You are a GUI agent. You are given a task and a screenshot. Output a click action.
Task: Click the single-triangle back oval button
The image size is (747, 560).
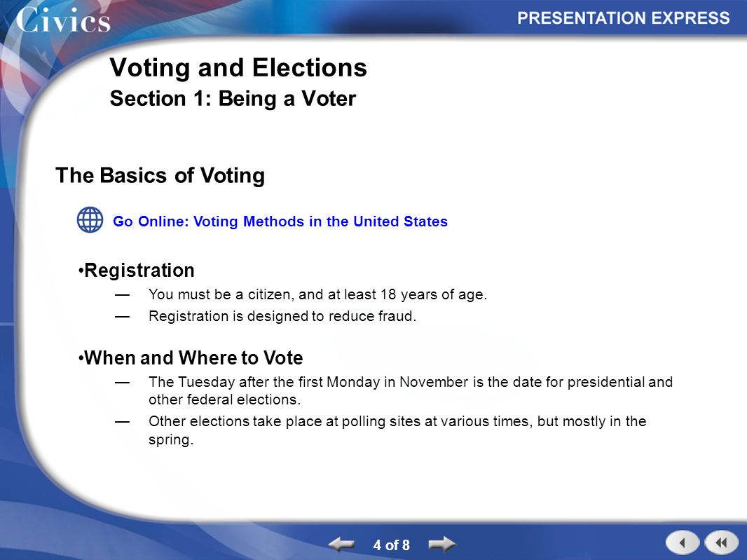pos(683,542)
